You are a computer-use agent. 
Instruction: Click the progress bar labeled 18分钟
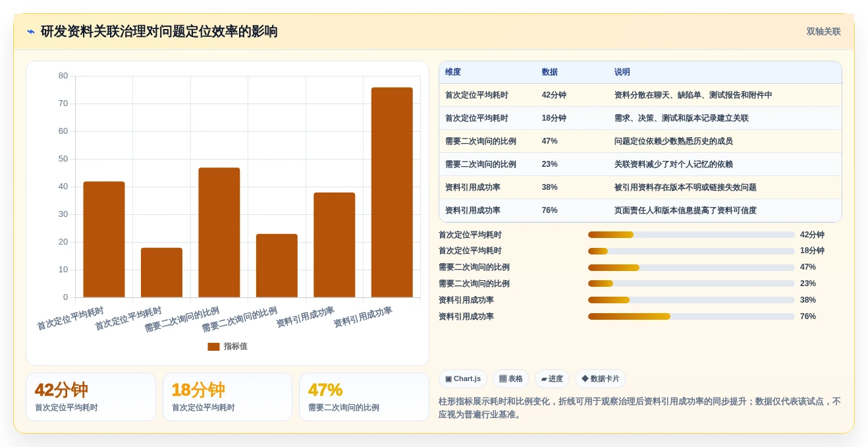pyautogui.click(x=692, y=251)
